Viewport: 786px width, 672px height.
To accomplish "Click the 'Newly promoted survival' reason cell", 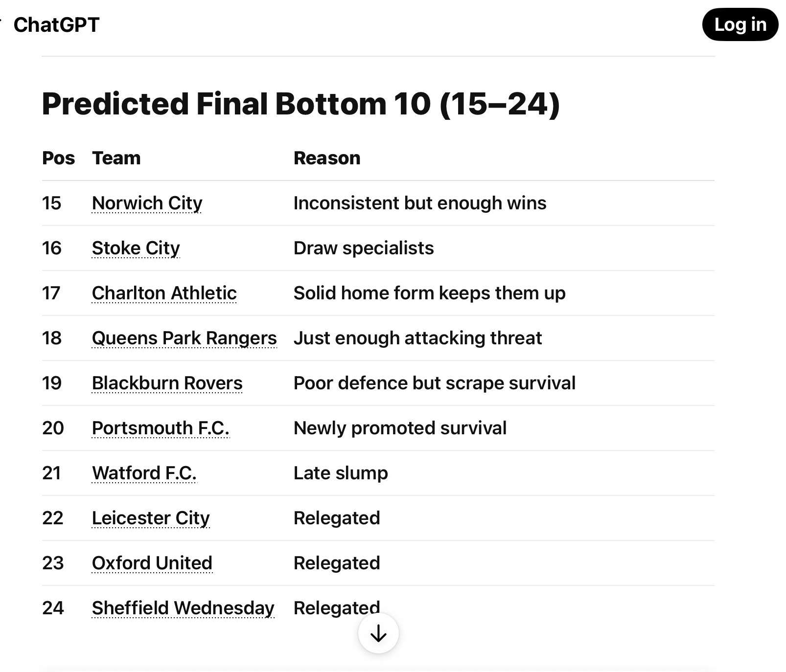I will [400, 428].
